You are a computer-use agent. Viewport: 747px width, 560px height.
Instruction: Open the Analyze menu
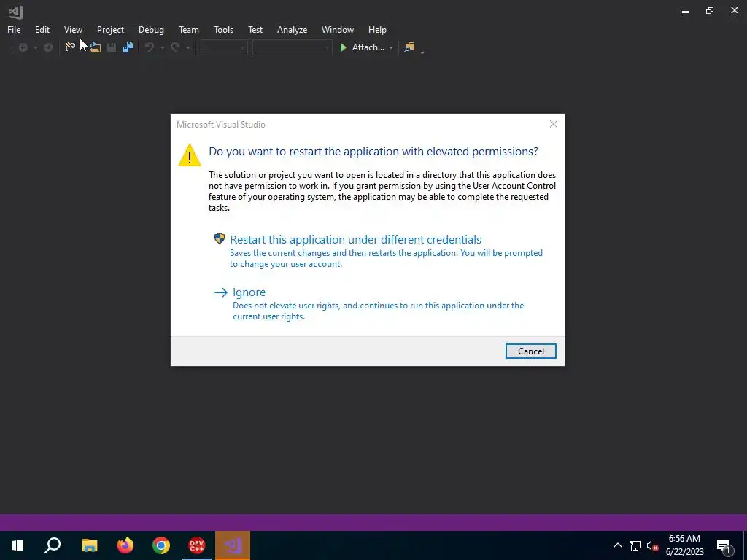292,29
